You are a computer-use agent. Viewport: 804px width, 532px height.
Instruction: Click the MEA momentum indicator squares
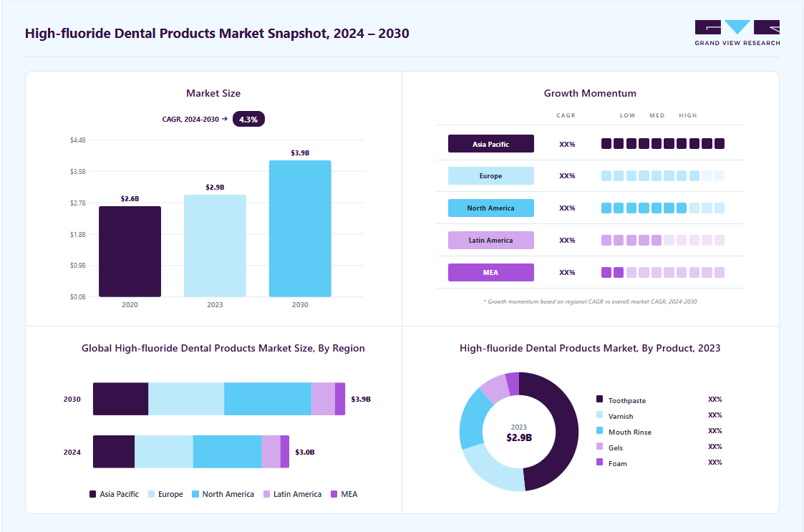click(663, 272)
